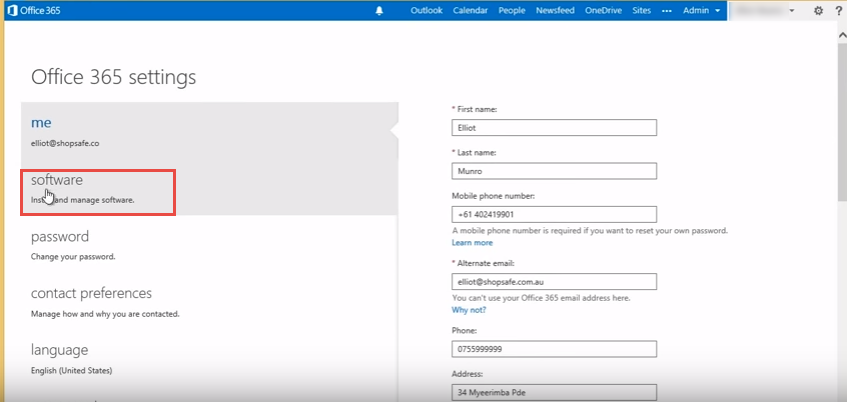Screen dimensions: 847x402
Task: Click 'elliot@shopsafe.co' email text
Action: [65, 144]
